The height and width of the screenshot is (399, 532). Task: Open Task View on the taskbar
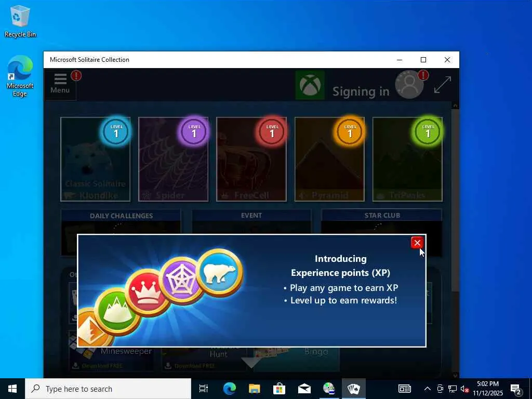(x=204, y=389)
